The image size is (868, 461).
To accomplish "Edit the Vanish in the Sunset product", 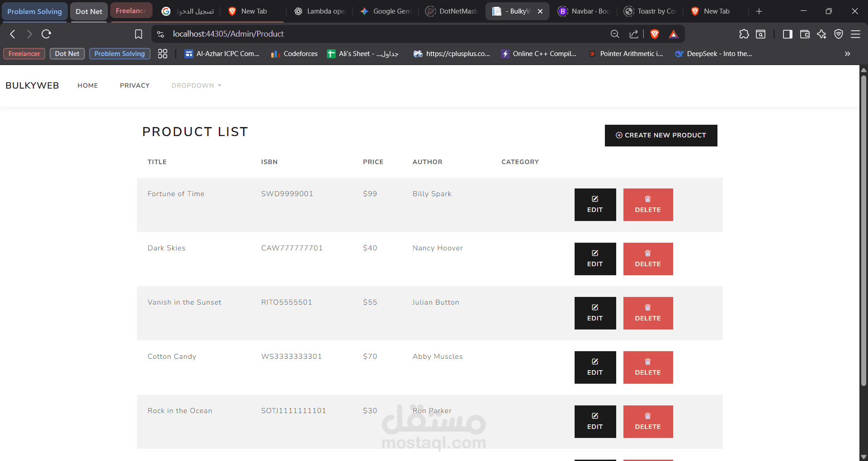I will click(595, 313).
